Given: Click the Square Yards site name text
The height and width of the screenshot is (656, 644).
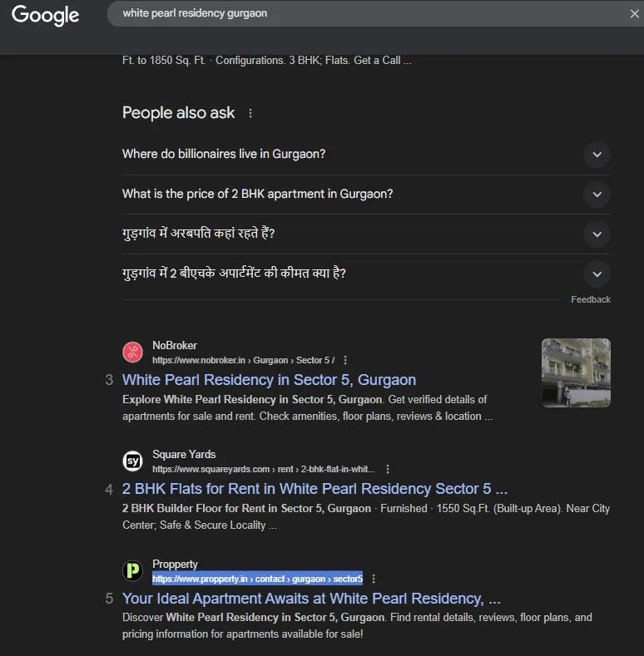Looking at the screenshot, I should [184, 454].
